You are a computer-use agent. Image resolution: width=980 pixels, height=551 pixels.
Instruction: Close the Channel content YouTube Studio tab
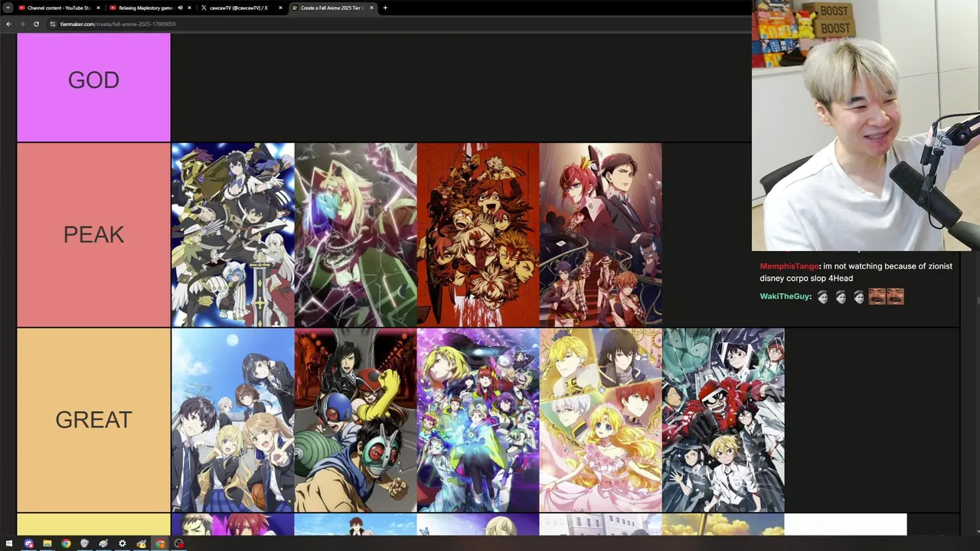(x=98, y=8)
